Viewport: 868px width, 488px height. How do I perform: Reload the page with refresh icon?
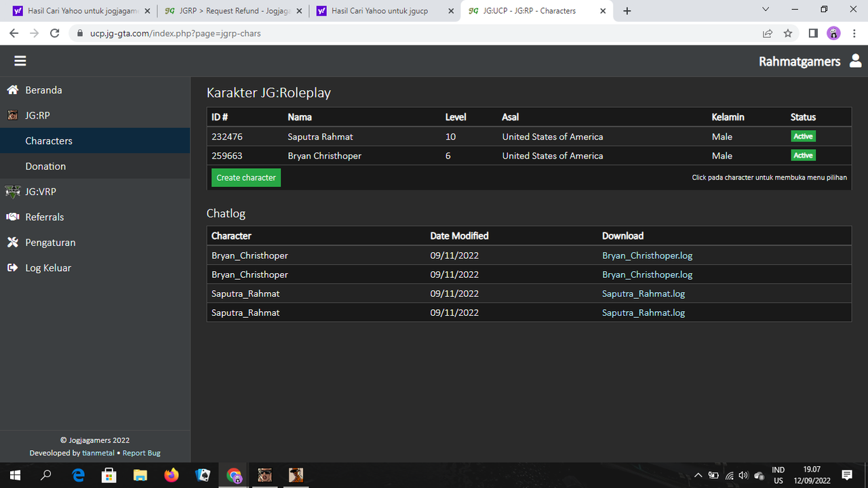coord(56,33)
